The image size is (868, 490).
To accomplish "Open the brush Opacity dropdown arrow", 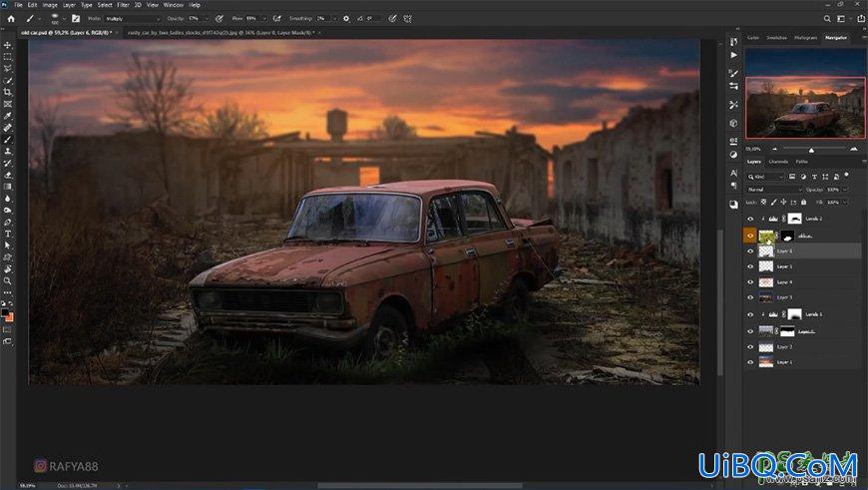I will coord(207,18).
